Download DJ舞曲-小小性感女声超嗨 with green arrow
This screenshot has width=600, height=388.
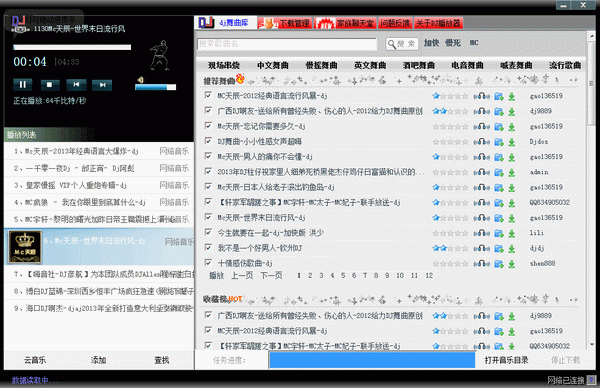[x=512, y=142]
